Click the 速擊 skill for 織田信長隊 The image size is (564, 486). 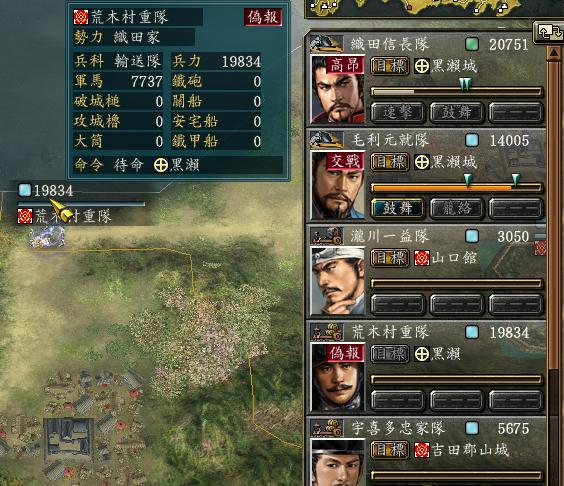coord(397,113)
